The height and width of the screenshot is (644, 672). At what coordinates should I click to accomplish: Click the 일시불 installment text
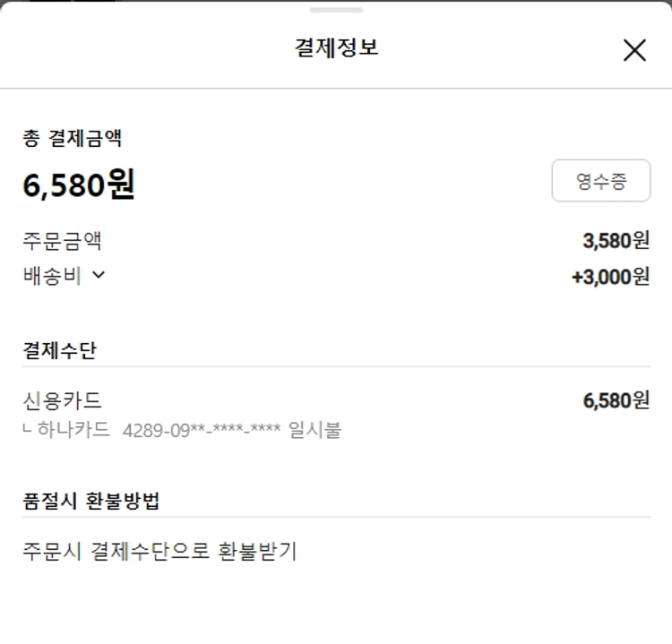pyautogui.click(x=315, y=430)
